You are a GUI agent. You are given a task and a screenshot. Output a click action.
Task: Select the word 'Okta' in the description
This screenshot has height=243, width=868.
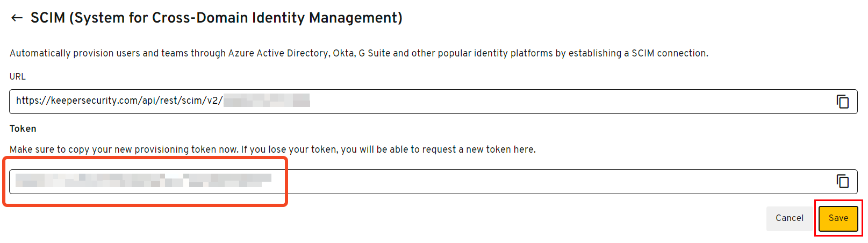(x=343, y=53)
